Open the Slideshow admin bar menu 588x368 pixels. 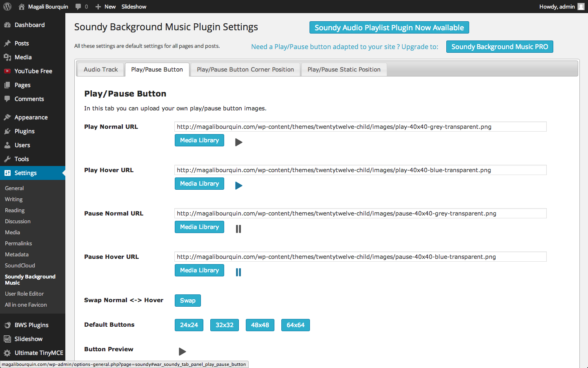tap(134, 7)
